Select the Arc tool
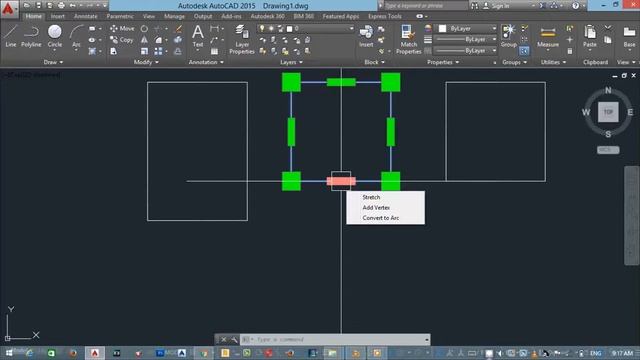Image resolution: width=640 pixels, height=360 pixels. tap(76, 37)
